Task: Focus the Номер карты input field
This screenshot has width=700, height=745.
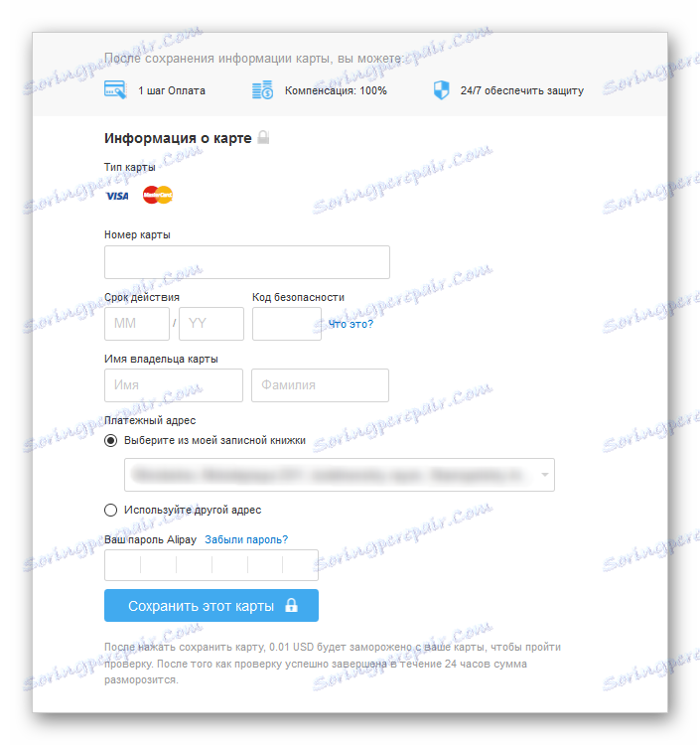Action: [247, 262]
